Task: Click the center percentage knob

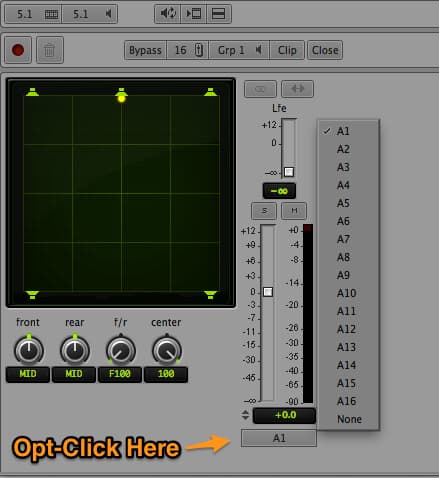Action: click(167, 351)
